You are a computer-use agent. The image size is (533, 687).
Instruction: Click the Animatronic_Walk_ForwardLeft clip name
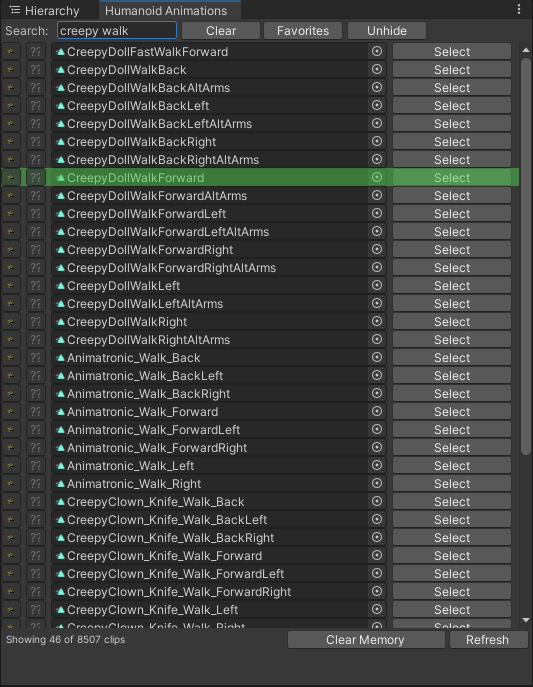coord(153,429)
